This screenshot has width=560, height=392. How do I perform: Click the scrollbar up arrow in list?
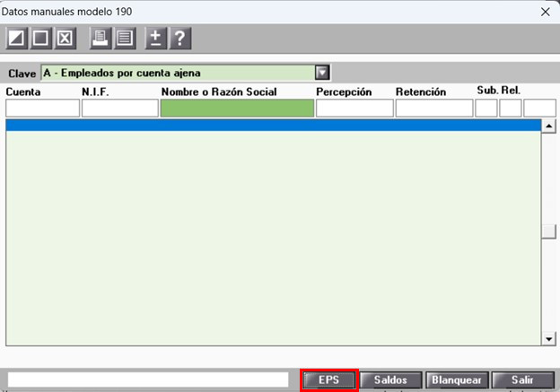pyautogui.click(x=549, y=126)
